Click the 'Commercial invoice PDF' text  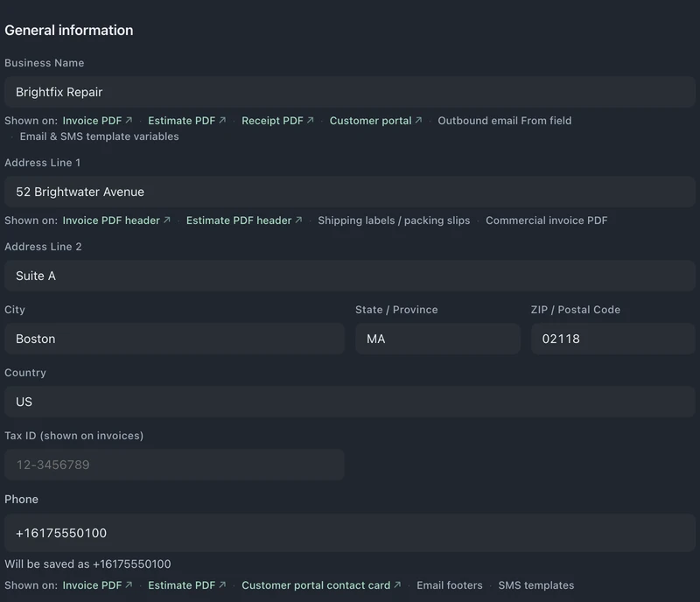pyautogui.click(x=546, y=220)
